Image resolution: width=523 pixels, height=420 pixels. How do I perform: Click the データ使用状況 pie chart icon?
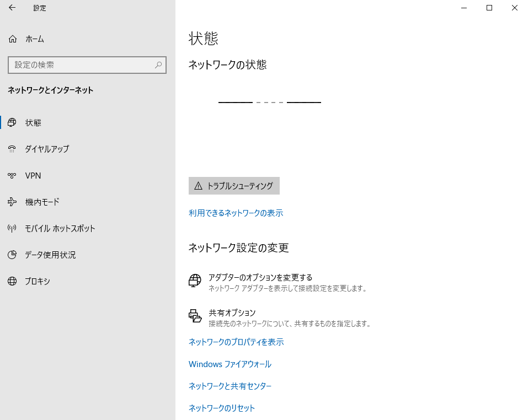click(12, 255)
